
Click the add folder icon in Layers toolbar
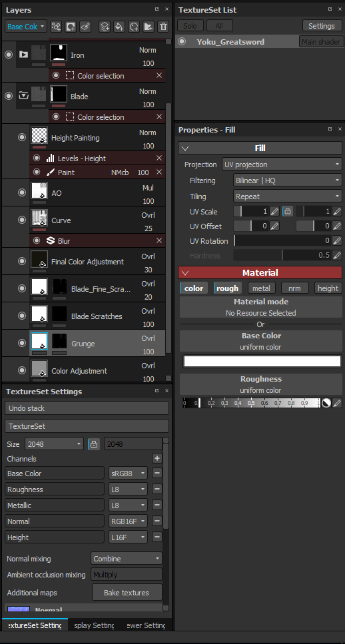coord(149,27)
